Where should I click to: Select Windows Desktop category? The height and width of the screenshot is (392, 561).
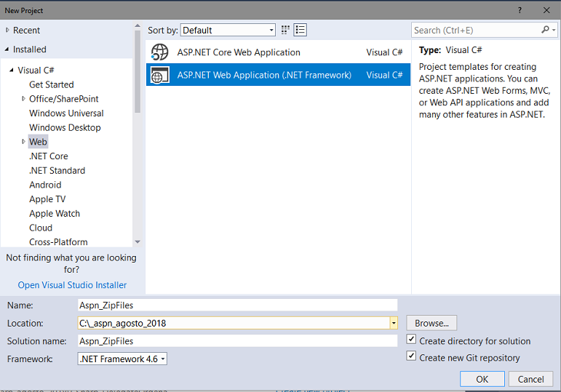(x=65, y=128)
